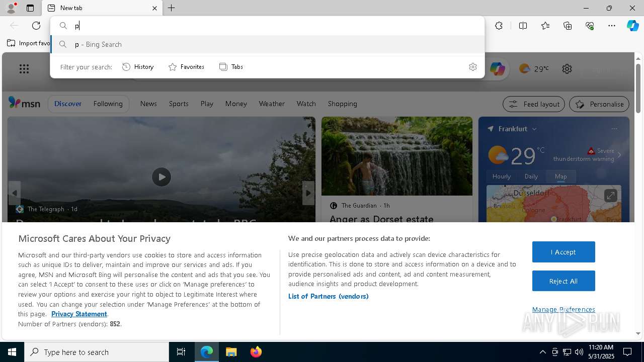644x362 pixels.
Task: Open the severe thunderstorm warning
Action: click(x=584, y=155)
